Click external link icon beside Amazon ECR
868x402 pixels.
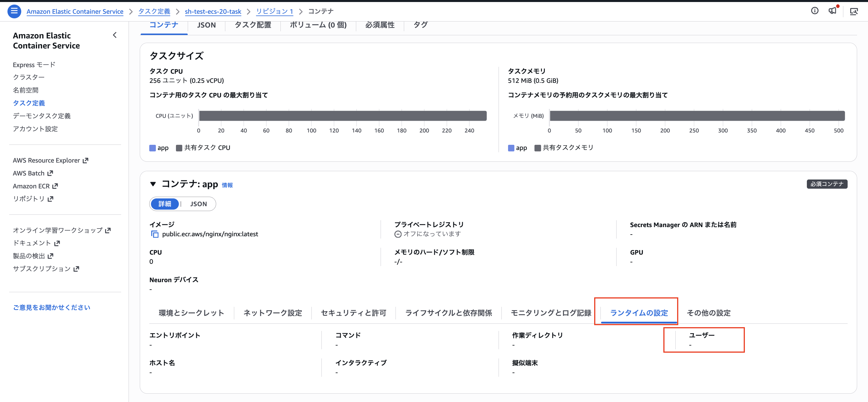(55, 186)
